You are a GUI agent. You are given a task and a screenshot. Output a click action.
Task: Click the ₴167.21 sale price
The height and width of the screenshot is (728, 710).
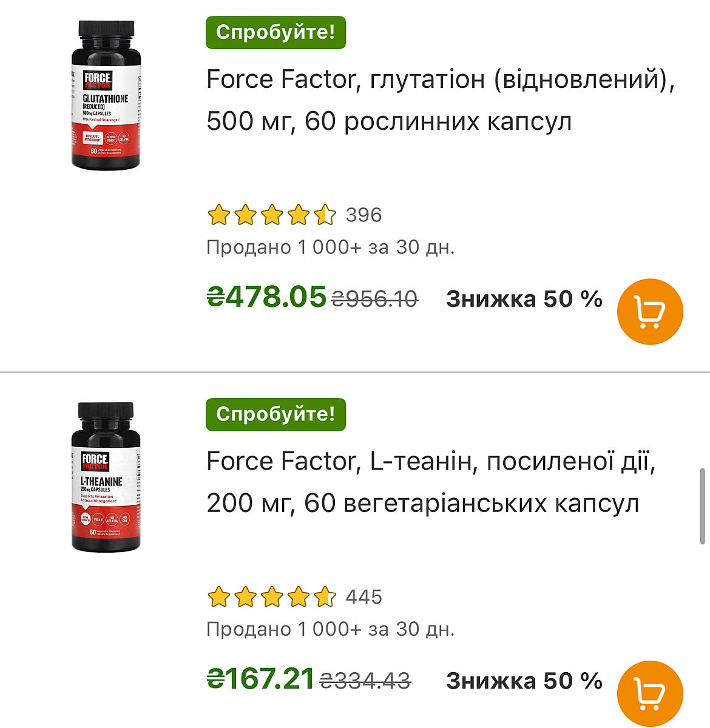[x=261, y=679]
